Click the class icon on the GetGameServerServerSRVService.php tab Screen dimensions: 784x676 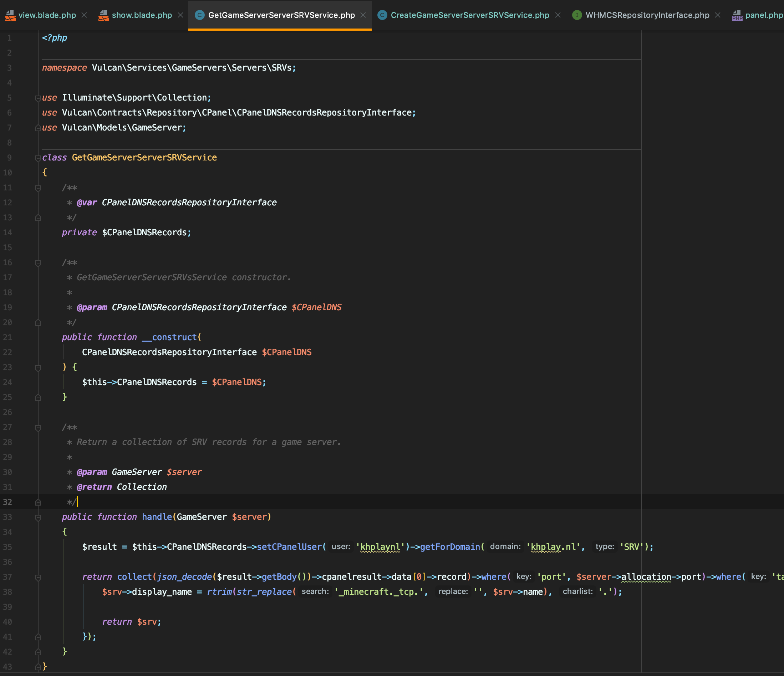click(x=199, y=15)
